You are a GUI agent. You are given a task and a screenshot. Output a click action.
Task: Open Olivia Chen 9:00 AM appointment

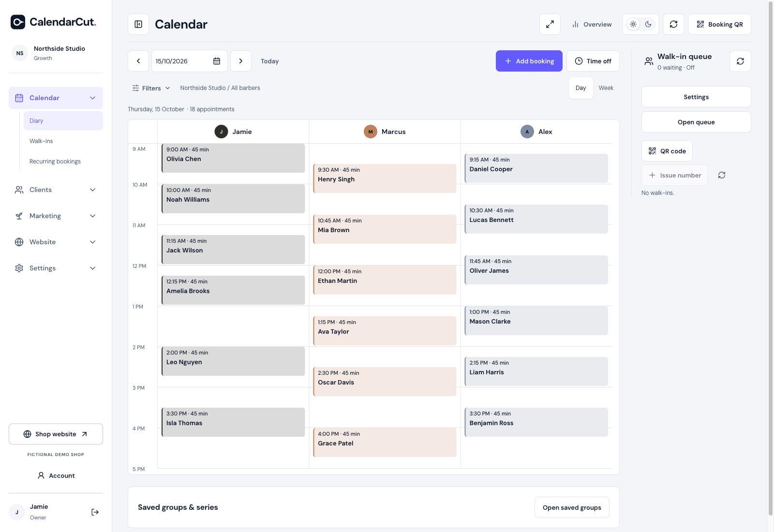pos(233,158)
